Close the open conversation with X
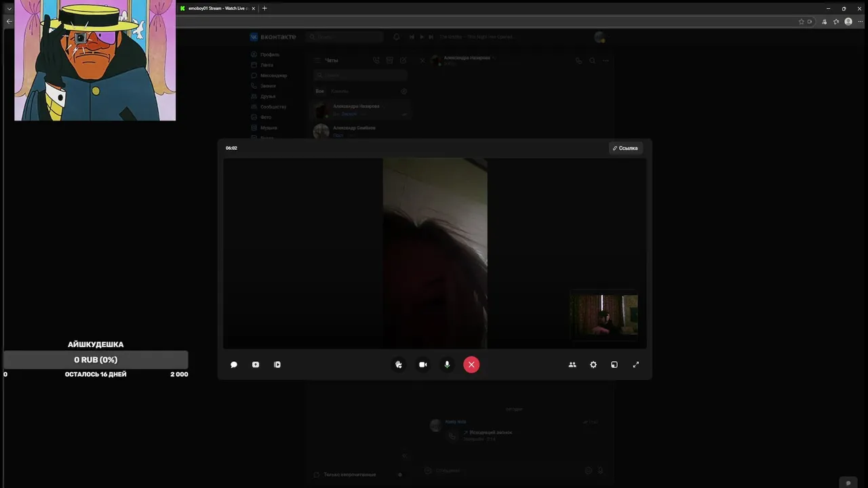The height and width of the screenshot is (488, 868). (422, 60)
